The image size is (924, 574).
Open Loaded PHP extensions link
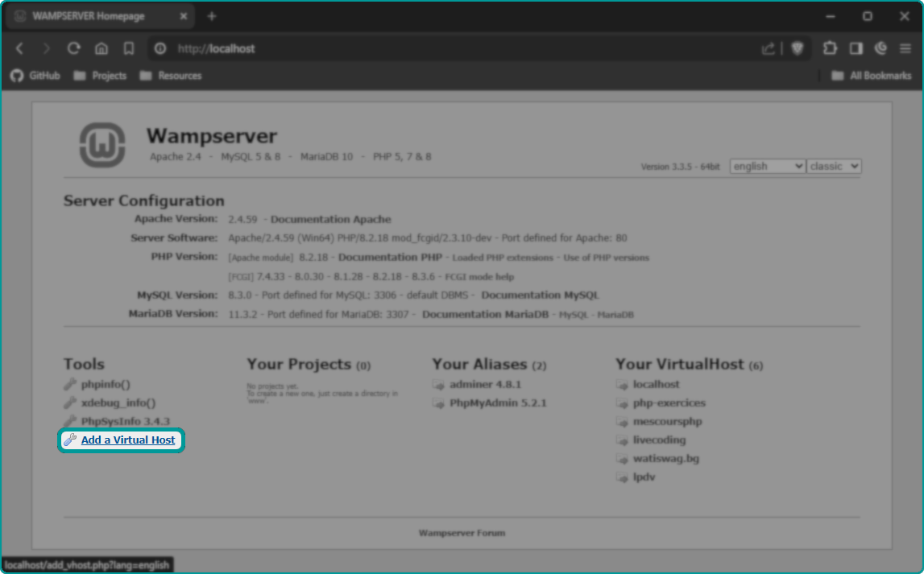click(x=503, y=258)
